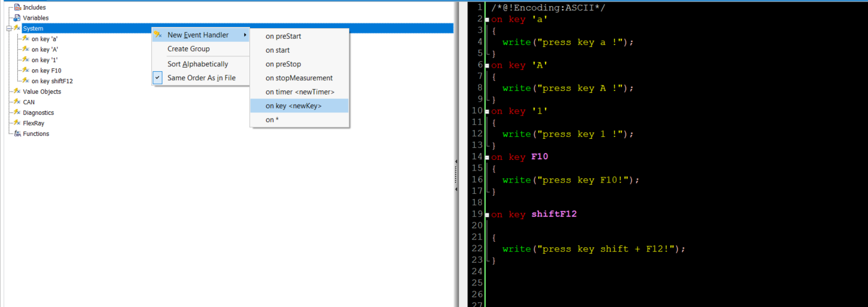Select on start handler
Screen dimensions: 868x307
coord(300,50)
